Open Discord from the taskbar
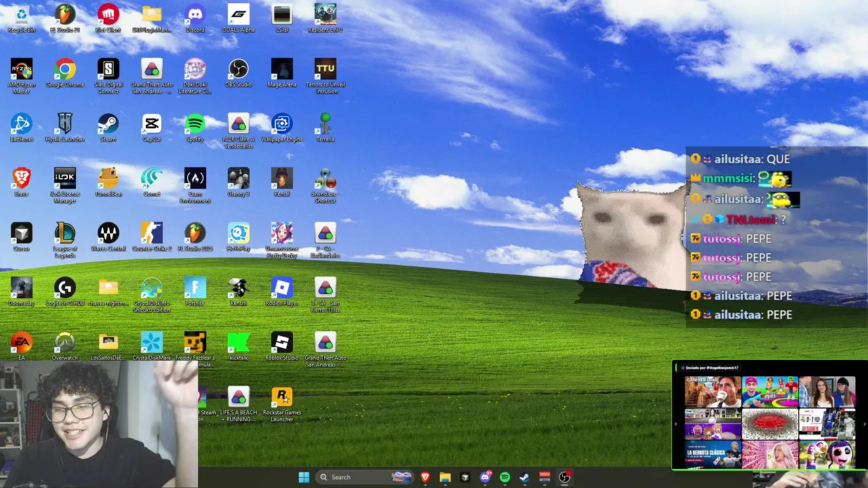Screen dimensions: 868x488 (x=485, y=477)
